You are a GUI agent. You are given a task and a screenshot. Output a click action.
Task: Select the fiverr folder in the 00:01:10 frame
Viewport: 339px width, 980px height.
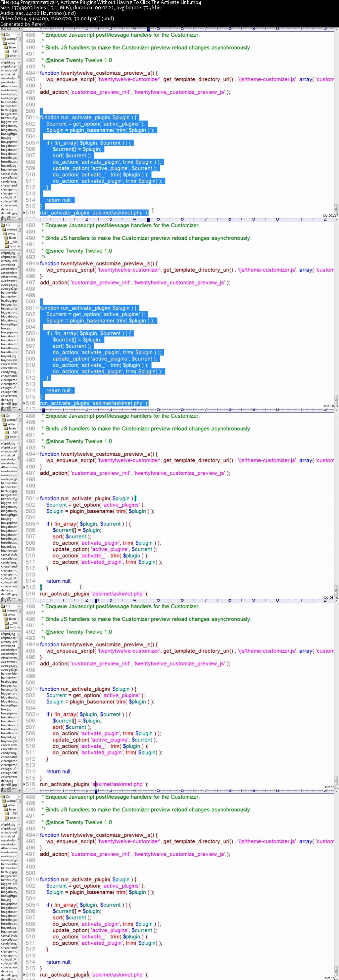click(11, 428)
